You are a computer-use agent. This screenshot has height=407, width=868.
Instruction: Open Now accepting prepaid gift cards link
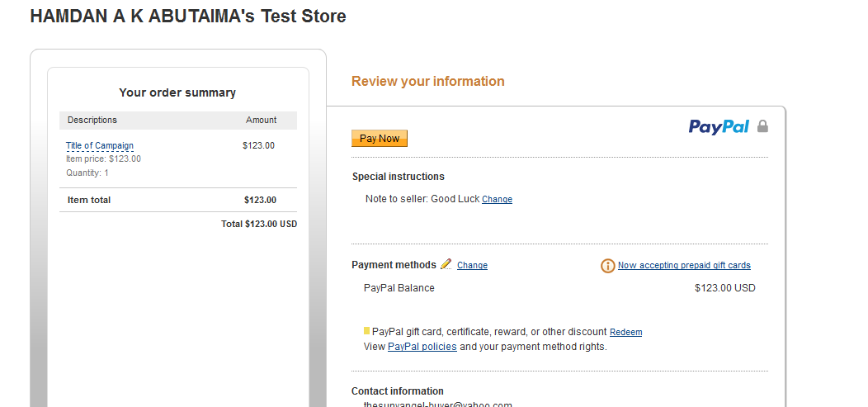tap(684, 265)
